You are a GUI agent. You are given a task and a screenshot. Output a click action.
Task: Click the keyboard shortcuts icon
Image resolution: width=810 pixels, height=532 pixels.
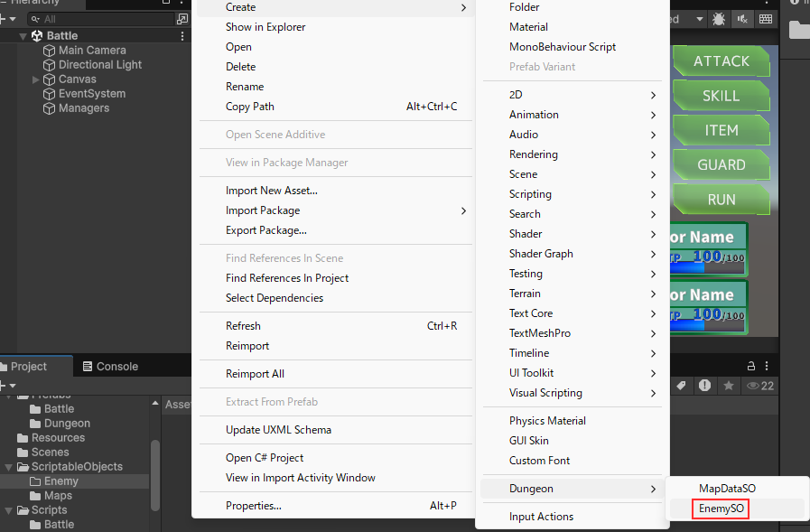tap(766, 18)
